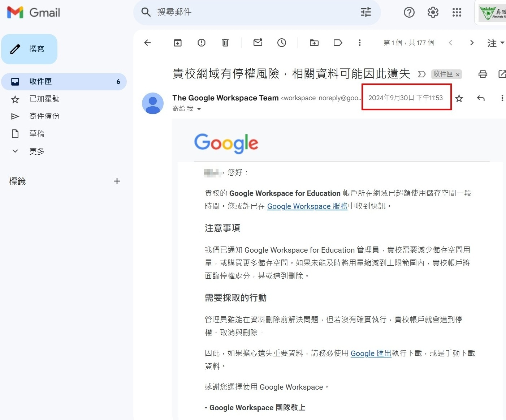Click the 搜尋郵件 search field

(256, 12)
